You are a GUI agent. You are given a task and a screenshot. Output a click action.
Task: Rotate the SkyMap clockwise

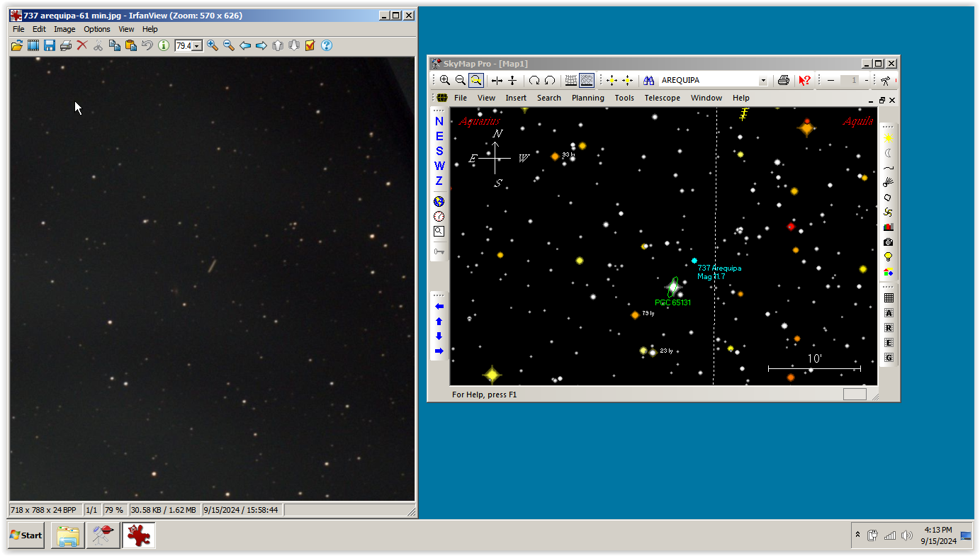[x=534, y=81]
